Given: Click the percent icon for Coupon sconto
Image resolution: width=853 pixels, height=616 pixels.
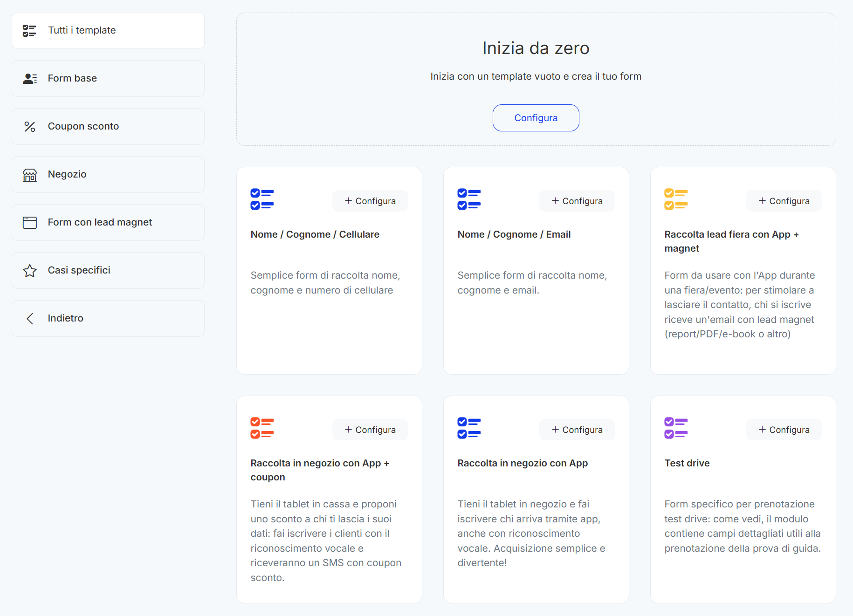Looking at the screenshot, I should pyautogui.click(x=30, y=127).
